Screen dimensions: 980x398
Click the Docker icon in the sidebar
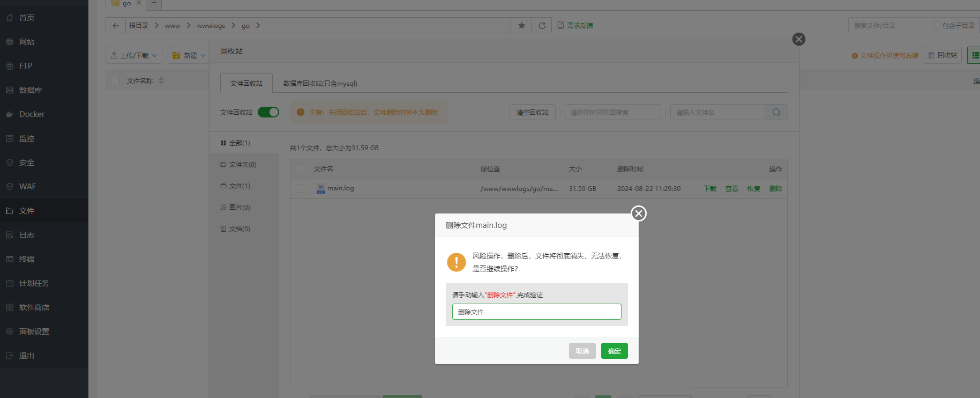10,114
